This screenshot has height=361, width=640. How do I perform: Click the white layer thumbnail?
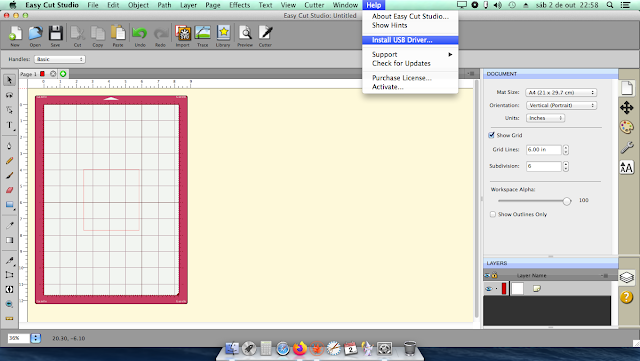518,289
